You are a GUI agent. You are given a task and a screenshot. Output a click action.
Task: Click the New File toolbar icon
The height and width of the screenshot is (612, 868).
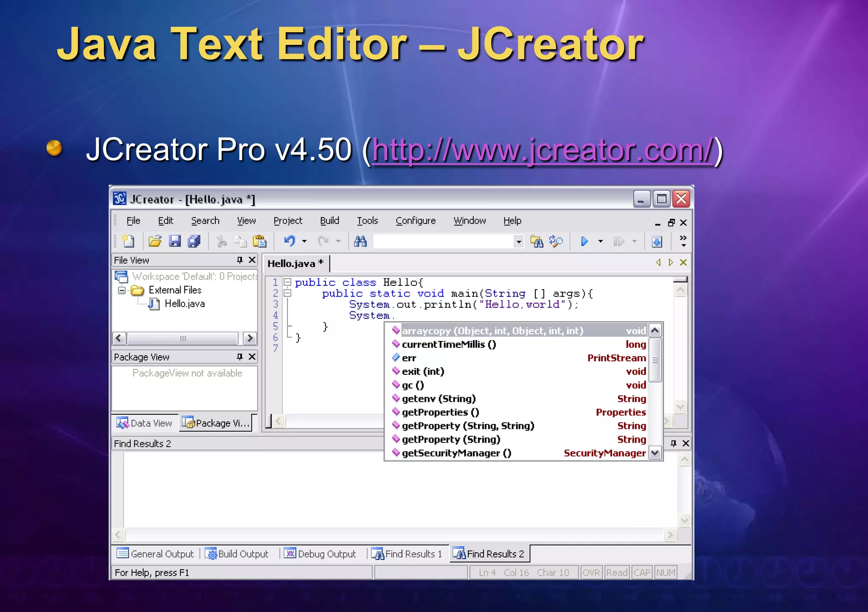click(x=128, y=241)
